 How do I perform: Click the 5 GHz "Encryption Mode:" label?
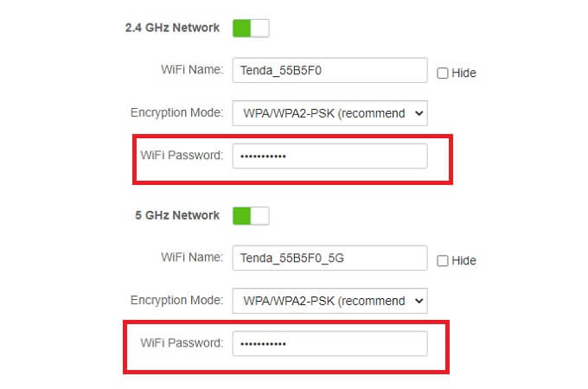click(x=176, y=301)
